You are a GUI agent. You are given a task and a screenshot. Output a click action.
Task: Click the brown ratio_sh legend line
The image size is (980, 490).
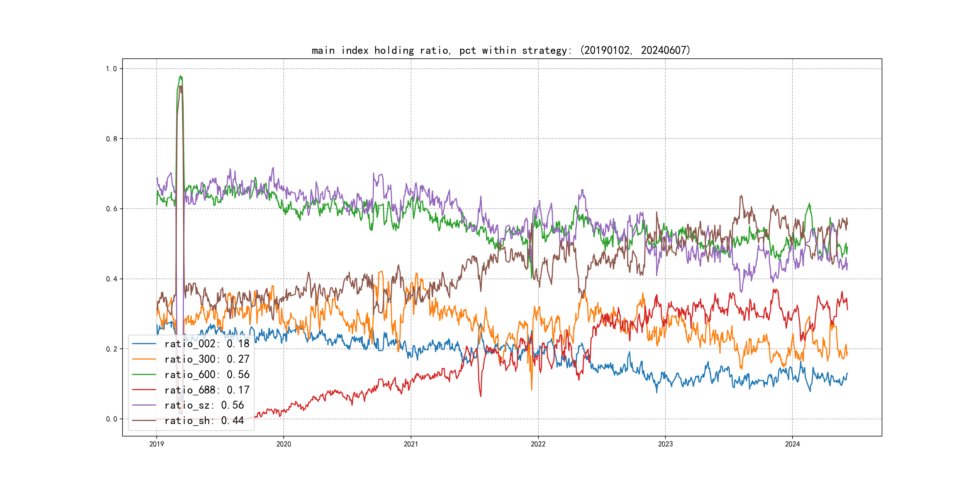coord(144,421)
